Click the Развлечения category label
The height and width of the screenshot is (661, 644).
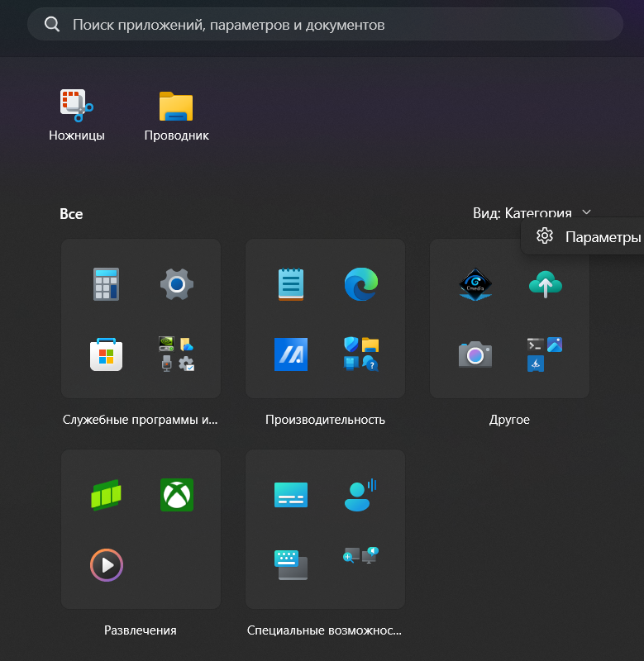tap(141, 630)
